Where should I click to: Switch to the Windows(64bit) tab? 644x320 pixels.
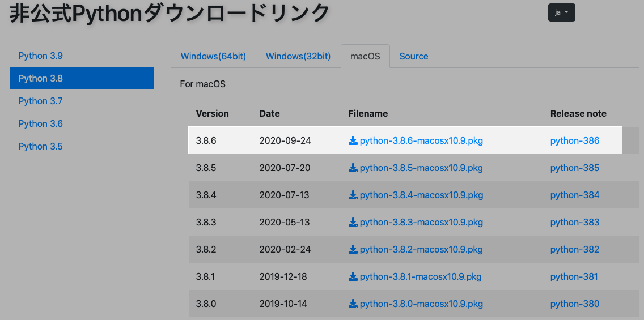point(213,56)
